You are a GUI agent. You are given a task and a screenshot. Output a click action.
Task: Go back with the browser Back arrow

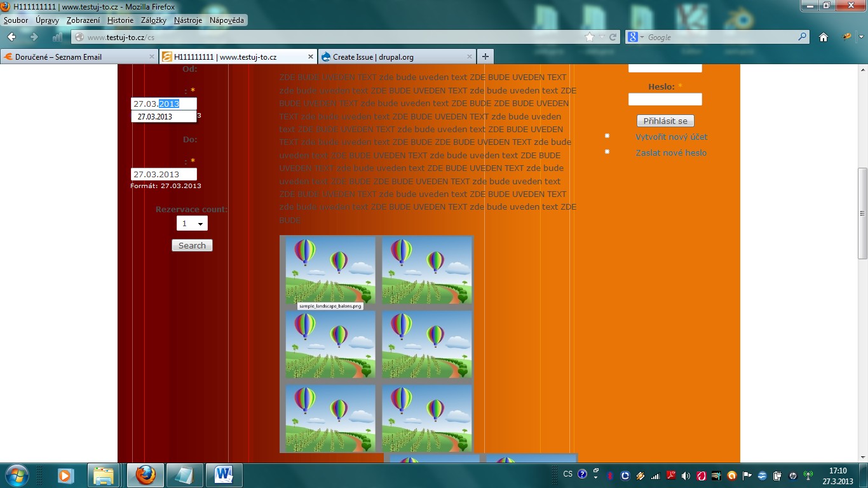click(x=12, y=37)
